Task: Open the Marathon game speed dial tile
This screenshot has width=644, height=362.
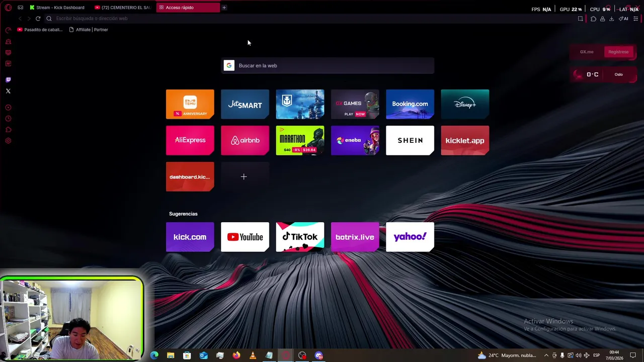Action: click(x=300, y=140)
